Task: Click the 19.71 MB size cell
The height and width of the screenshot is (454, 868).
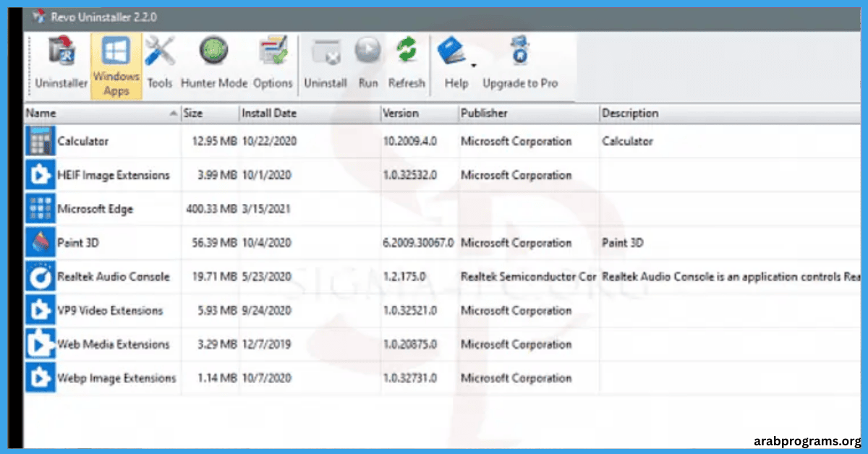Action: tap(215, 277)
